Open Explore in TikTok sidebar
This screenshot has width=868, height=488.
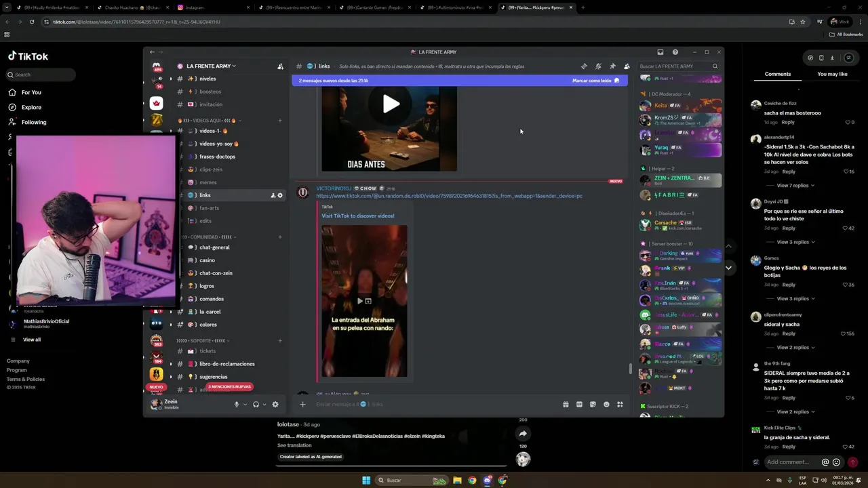click(x=31, y=107)
